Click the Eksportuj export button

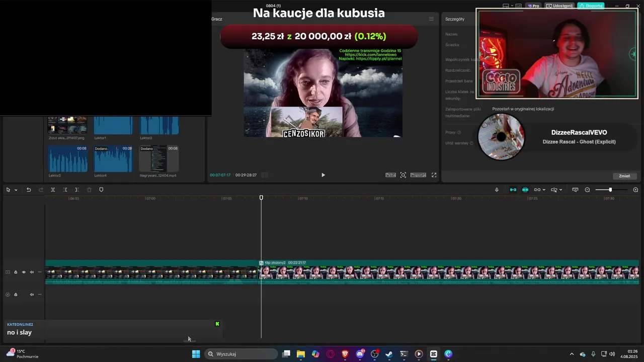[591, 6]
